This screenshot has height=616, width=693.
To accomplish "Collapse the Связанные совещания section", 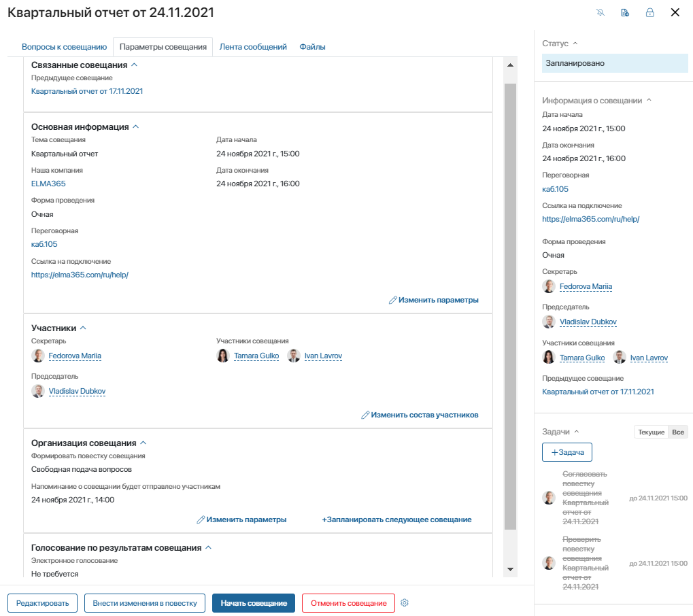I will click(x=135, y=65).
